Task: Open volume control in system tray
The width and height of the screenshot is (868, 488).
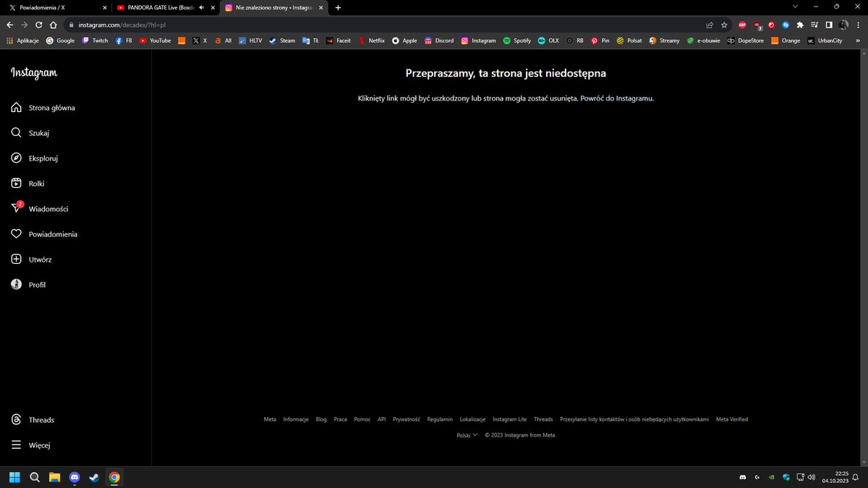Action: coord(812,477)
